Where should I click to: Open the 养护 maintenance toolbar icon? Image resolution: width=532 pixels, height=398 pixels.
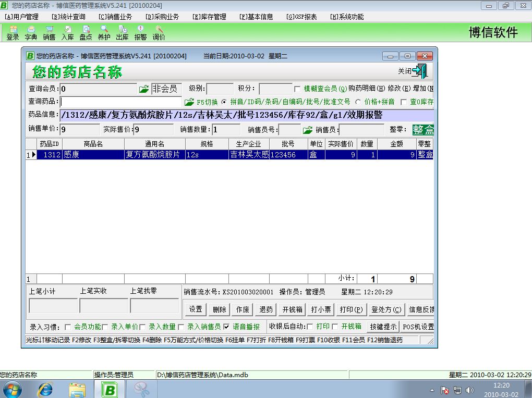[x=104, y=33]
